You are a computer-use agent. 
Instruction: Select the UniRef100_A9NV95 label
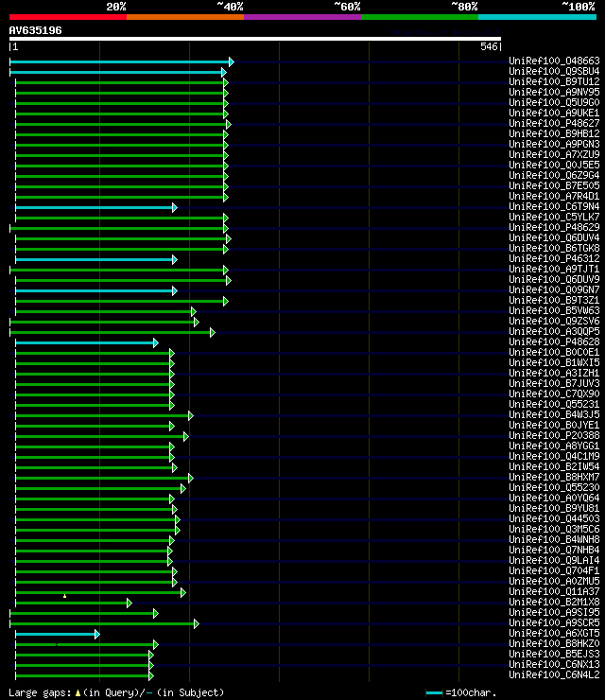point(554,92)
